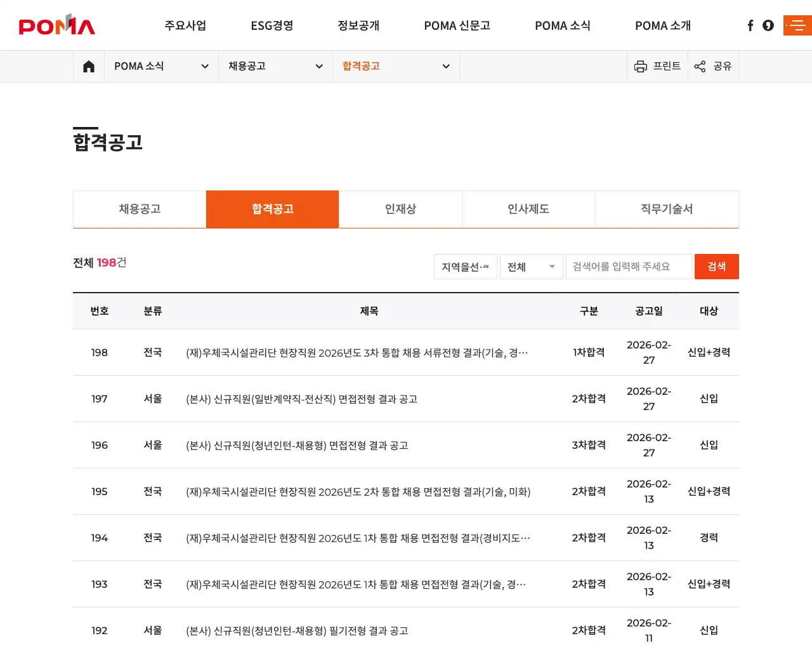This screenshot has height=650, width=812.
Task: Click the 분류 column header
Action: click(153, 311)
